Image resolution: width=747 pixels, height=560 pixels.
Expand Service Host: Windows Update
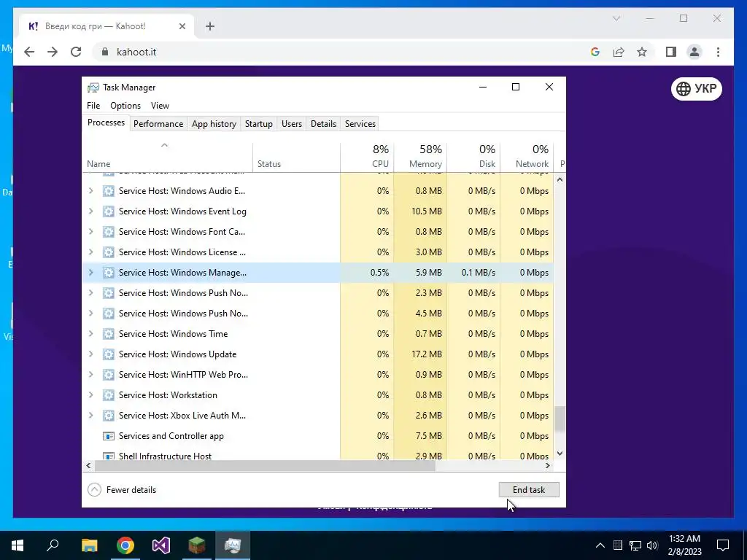click(x=90, y=354)
